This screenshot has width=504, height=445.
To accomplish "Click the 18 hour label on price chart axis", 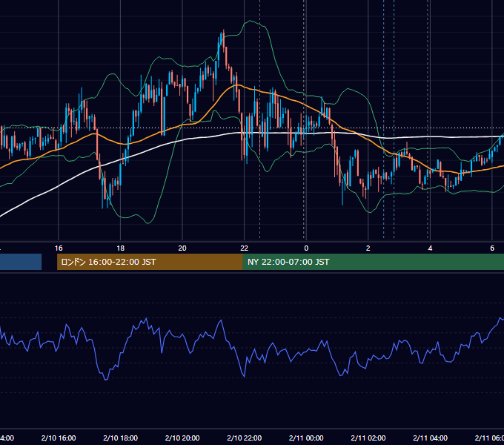I will [x=121, y=248].
